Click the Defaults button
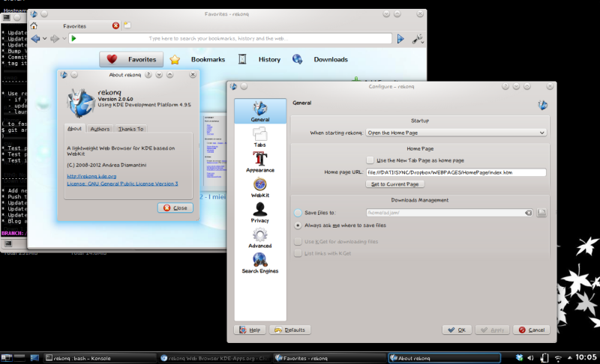Screen dimensions: 600x364 290,330
